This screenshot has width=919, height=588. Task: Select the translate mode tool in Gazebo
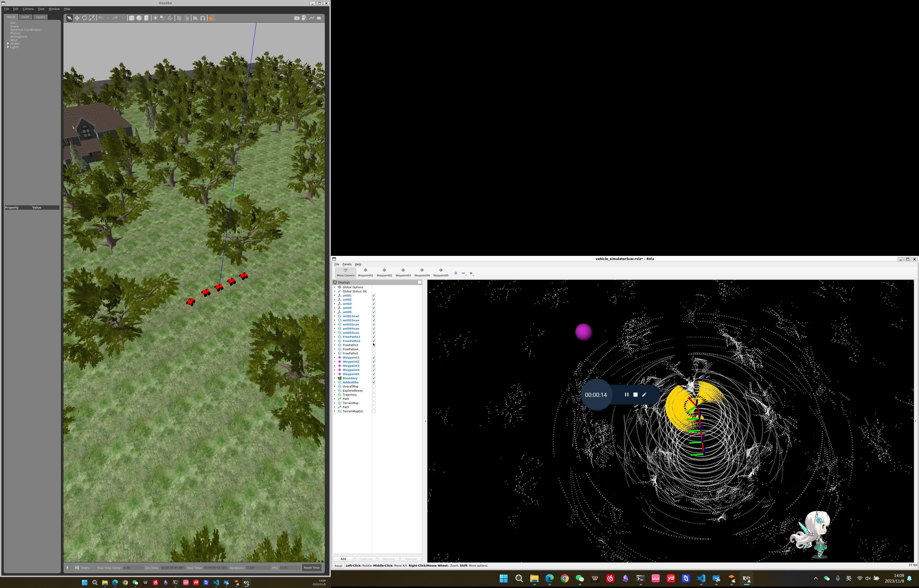click(x=77, y=18)
